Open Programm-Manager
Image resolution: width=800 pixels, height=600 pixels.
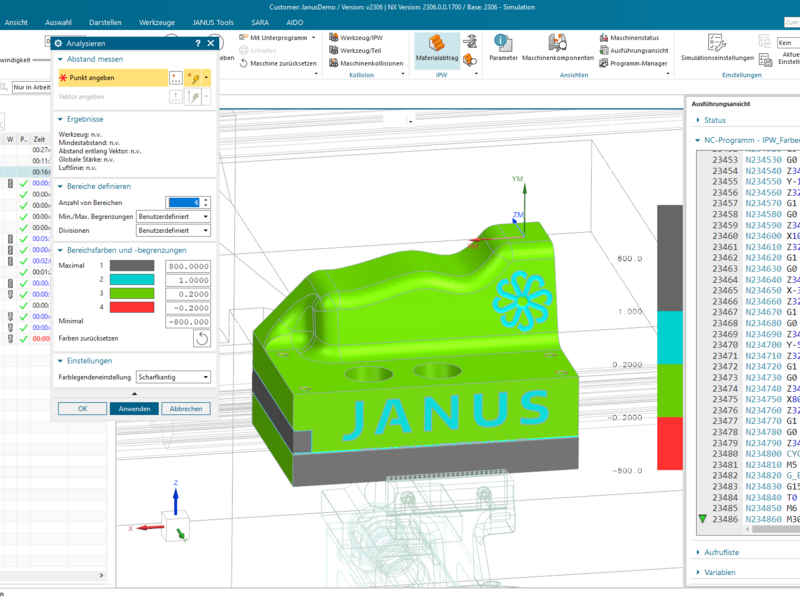point(633,63)
